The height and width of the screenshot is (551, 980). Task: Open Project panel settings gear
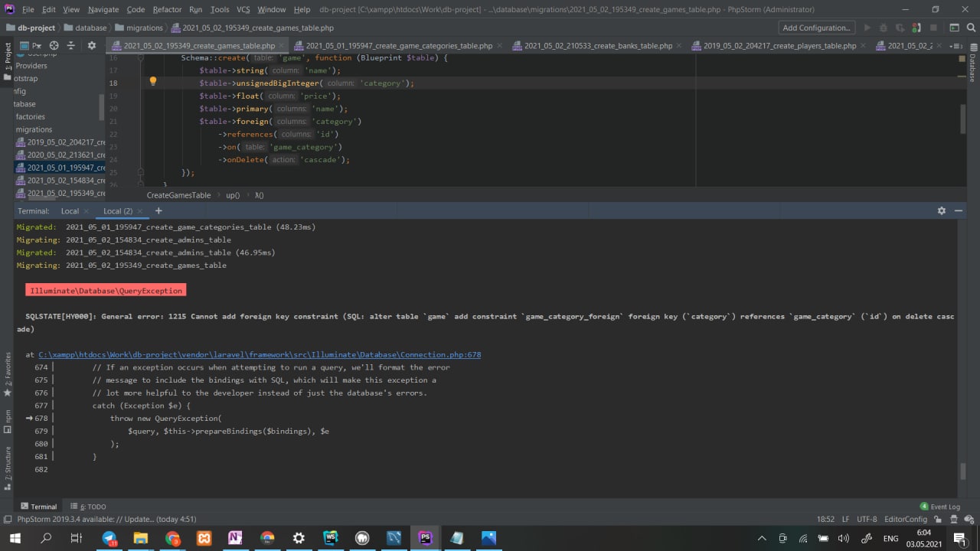[92, 46]
